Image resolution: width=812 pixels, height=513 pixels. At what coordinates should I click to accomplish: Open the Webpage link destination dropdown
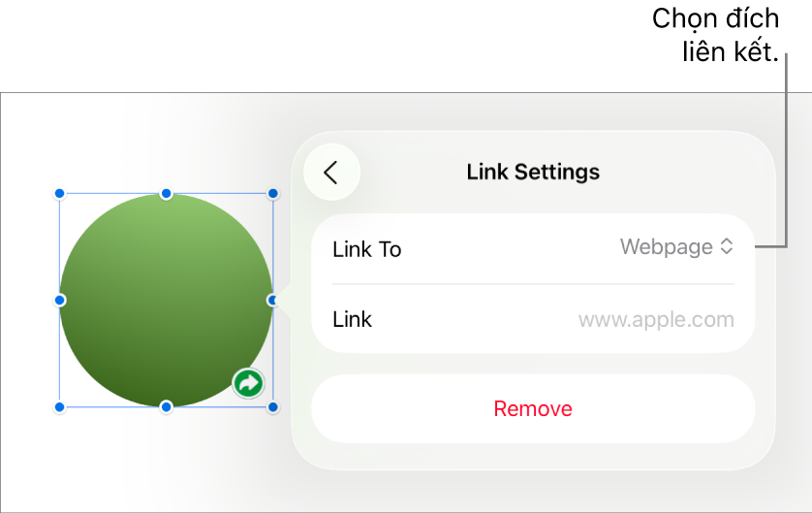pos(676,246)
